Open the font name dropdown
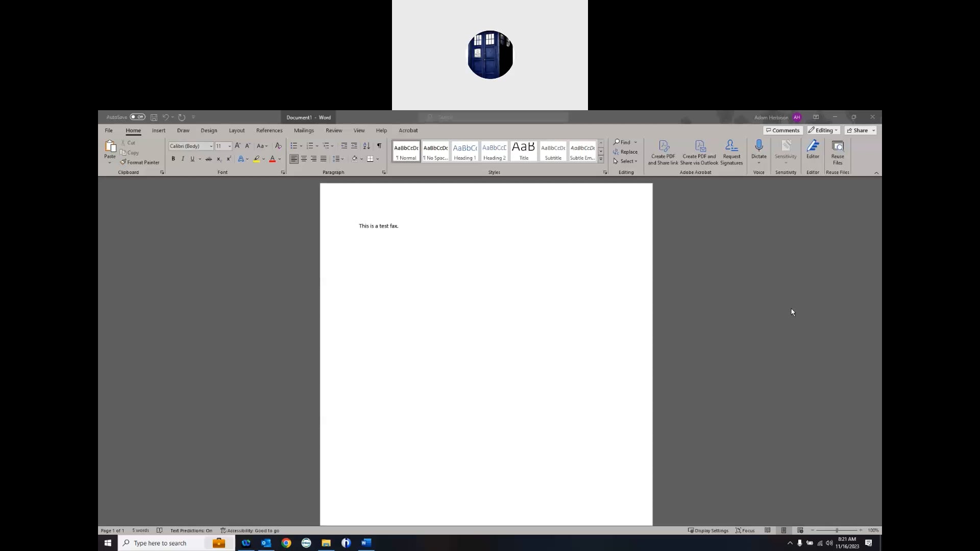 [211, 146]
